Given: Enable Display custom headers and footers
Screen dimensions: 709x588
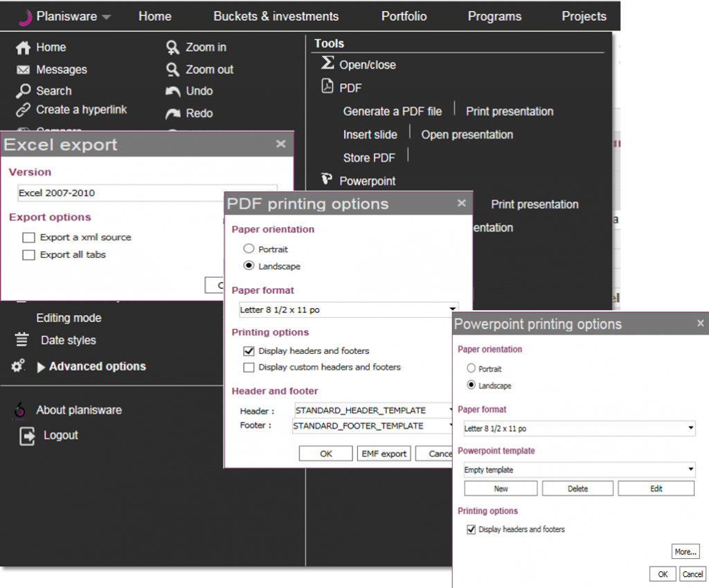Looking at the screenshot, I should click(x=249, y=367).
